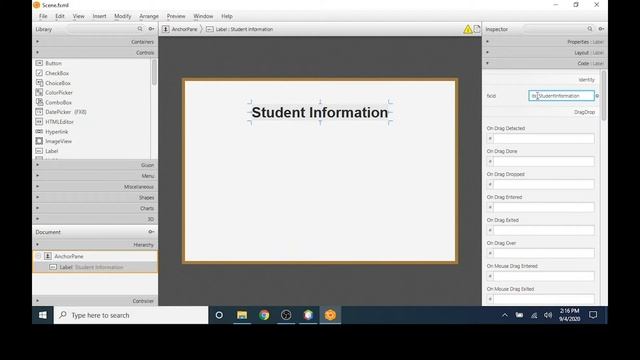
Task: Open the Edit menu
Action: [x=60, y=16]
